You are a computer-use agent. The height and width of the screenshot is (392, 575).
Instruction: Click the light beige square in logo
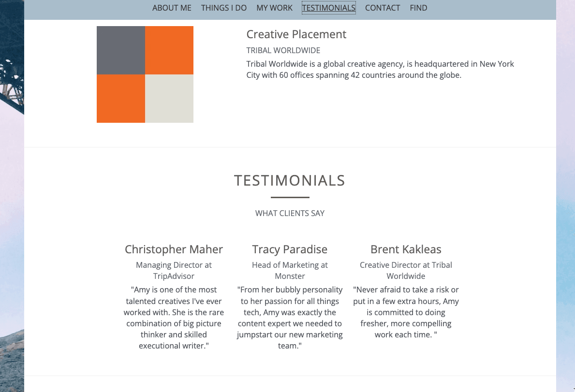coord(169,99)
